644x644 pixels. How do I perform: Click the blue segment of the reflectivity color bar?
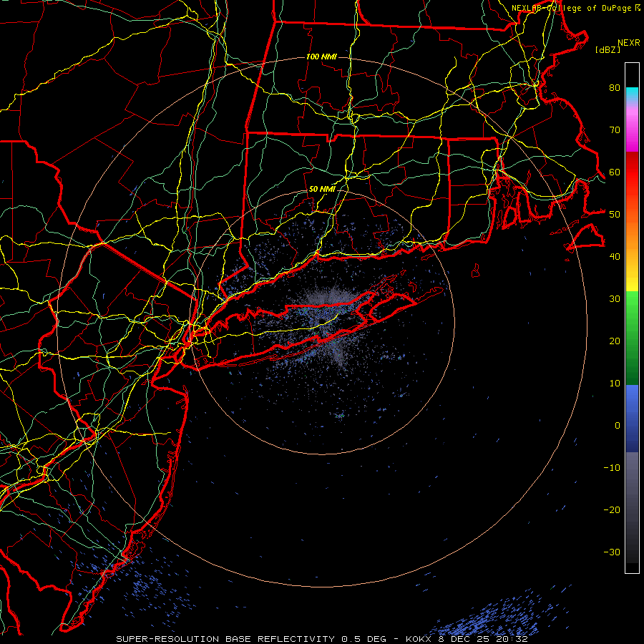click(x=632, y=418)
